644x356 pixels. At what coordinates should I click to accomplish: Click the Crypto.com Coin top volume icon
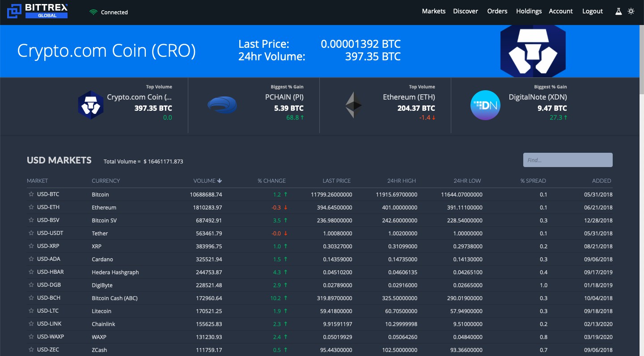pyautogui.click(x=91, y=105)
